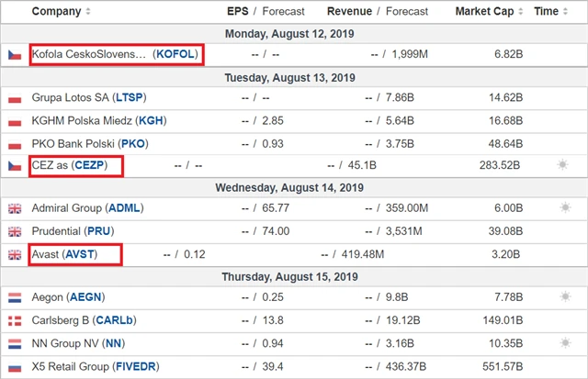Click the Polish flag beside PKO Bank Polski
The height and width of the screenshot is (379, 588).
[x=14, y=144]
